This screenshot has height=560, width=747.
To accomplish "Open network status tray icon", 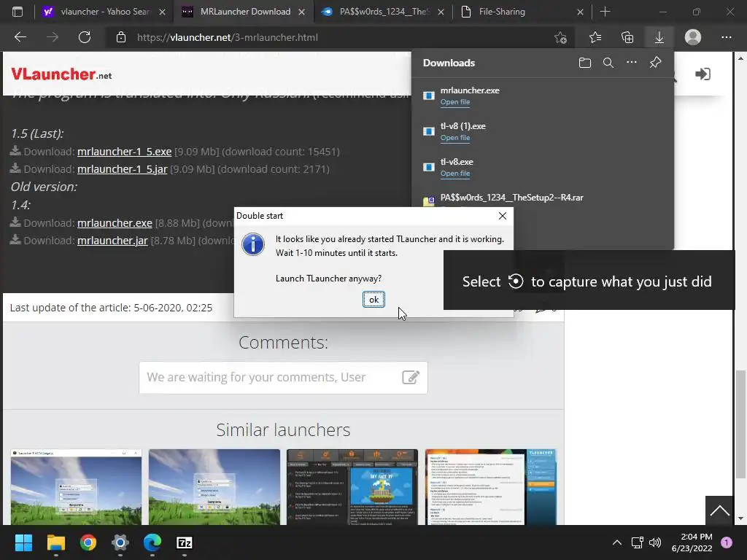I will pos(637,542).
